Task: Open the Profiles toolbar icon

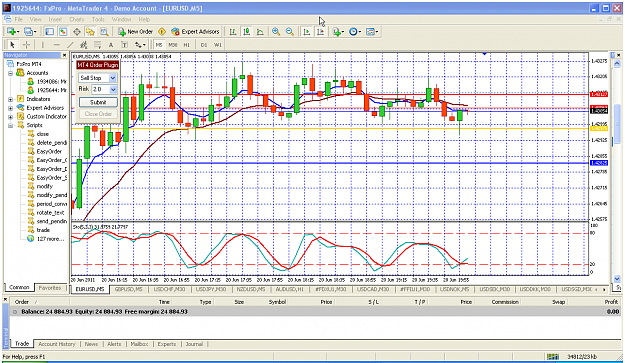Action: pyautogui.click(x=30, y=31)
